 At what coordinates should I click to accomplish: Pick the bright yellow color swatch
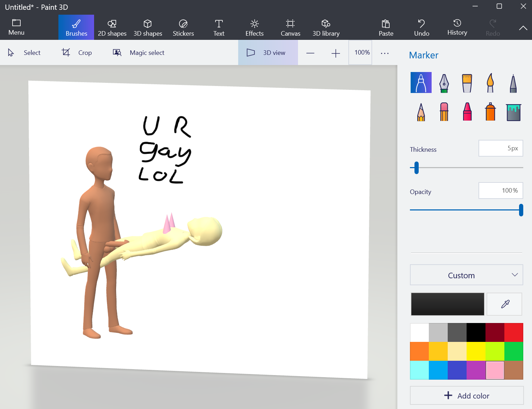(476, 351)
